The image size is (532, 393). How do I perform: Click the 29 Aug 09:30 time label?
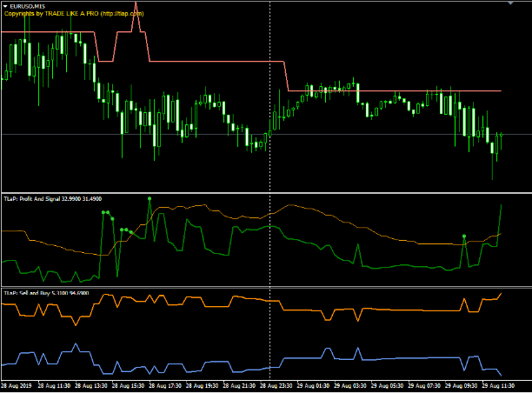pyautogui.click(x=461, y=386)
